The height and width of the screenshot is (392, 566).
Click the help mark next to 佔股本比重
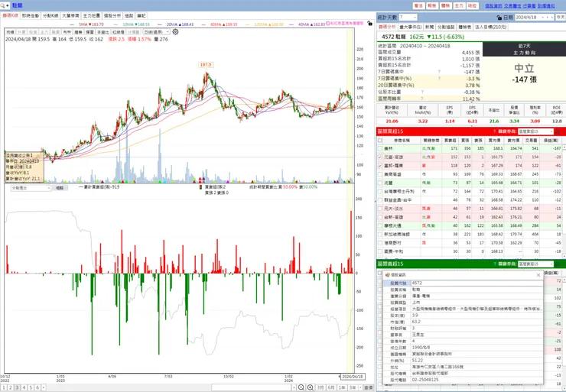tap(422, 92)
